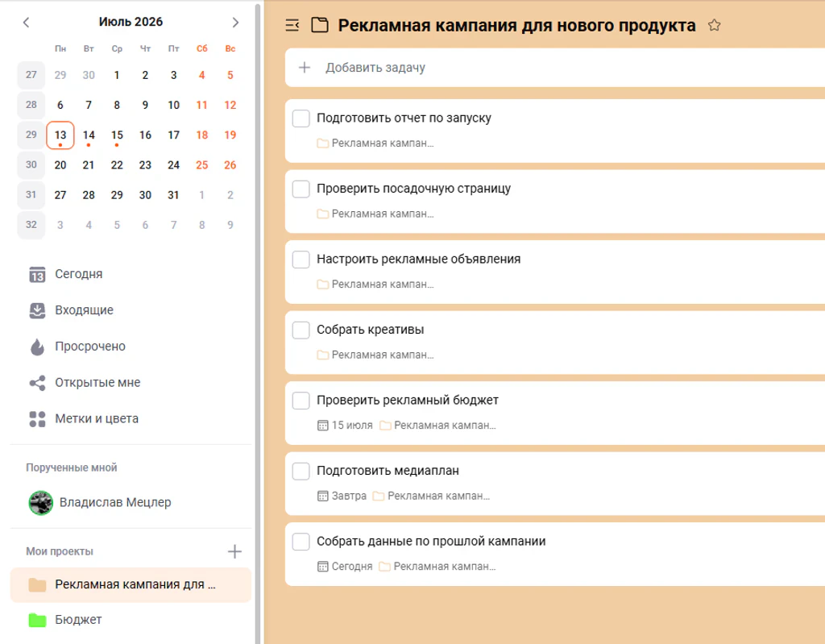825x644 pixels.
Task: Open Входящие in sidebar
Action: 131,310
